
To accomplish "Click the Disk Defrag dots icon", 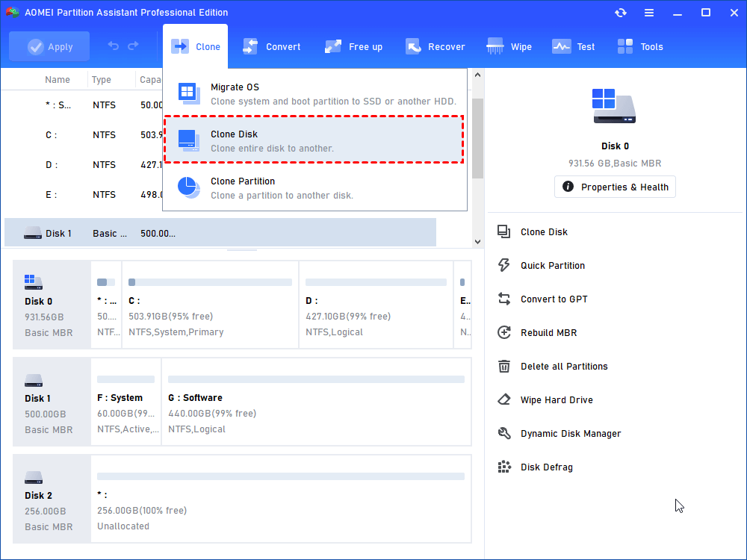I will (x=504, y=467).
